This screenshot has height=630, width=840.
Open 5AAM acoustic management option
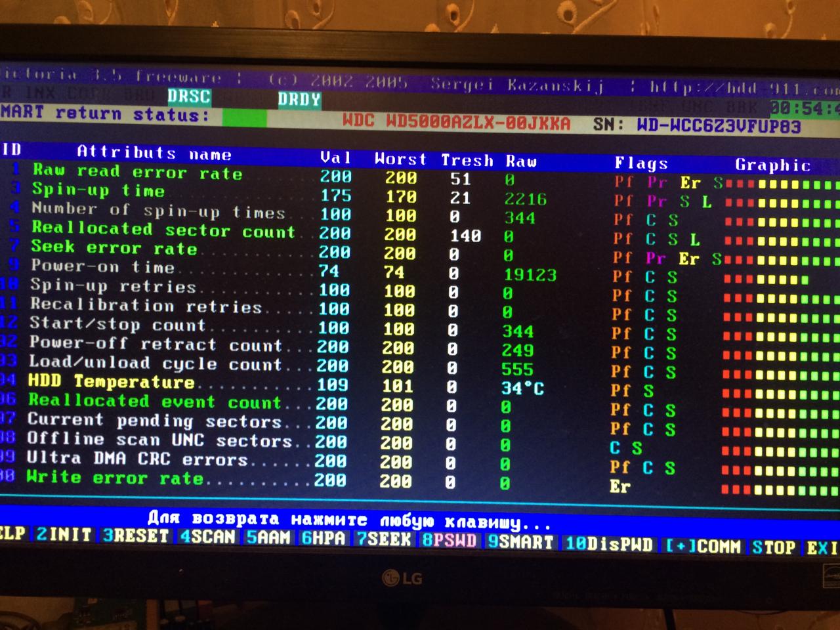(268, 537)
